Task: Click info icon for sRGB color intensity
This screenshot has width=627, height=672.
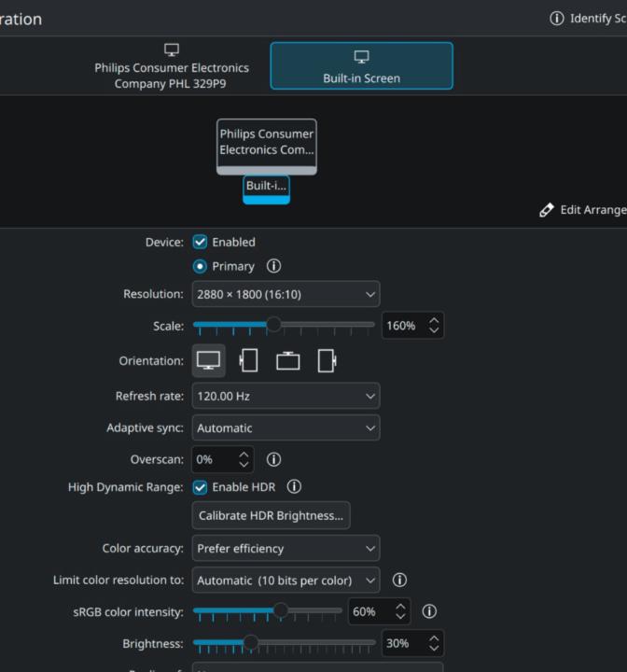Action: [x=429, y=611]
